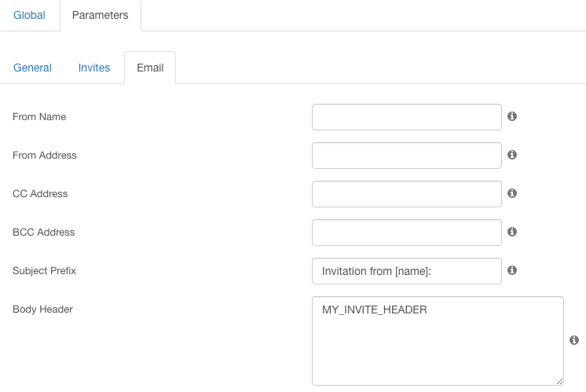Click info icon next to Subject Prefix
586x392 pixels.
pos(512,270)
